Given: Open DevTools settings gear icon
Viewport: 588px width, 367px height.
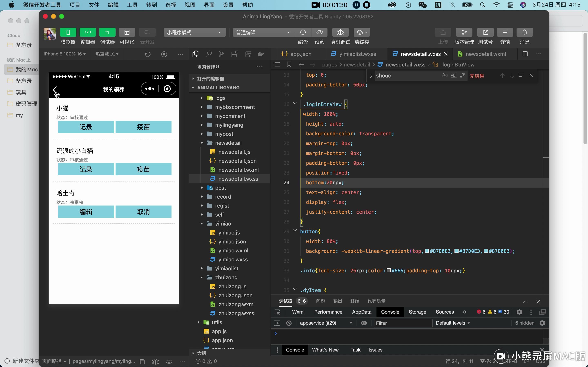Looking at the screenshot, I should tap(519, 312).
